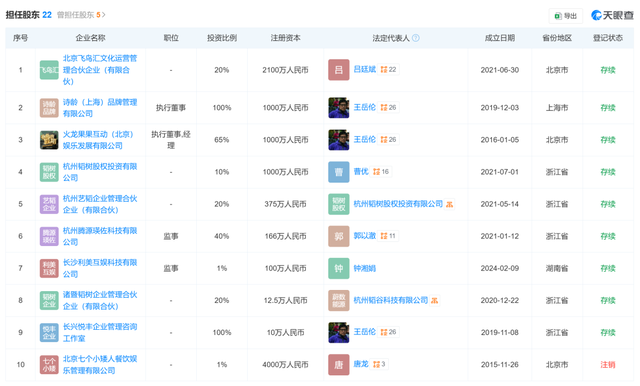Click the 26 badge in the 火龙果果 row
Image resolution: width=640 pixels, height=386 pixels.
tap(388, 139)
